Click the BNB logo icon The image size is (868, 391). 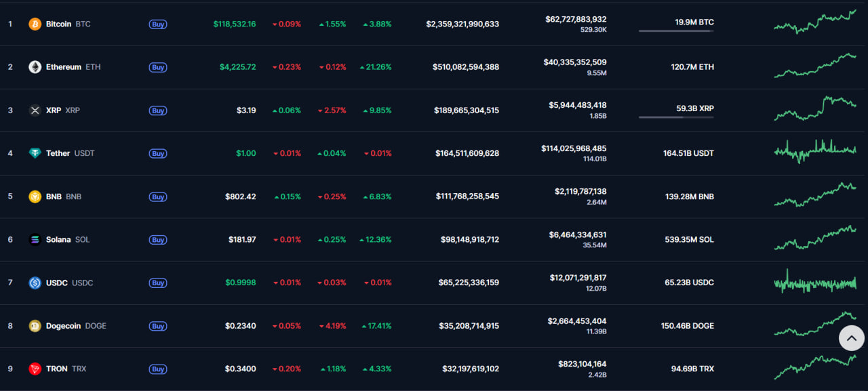coord(35,197)
